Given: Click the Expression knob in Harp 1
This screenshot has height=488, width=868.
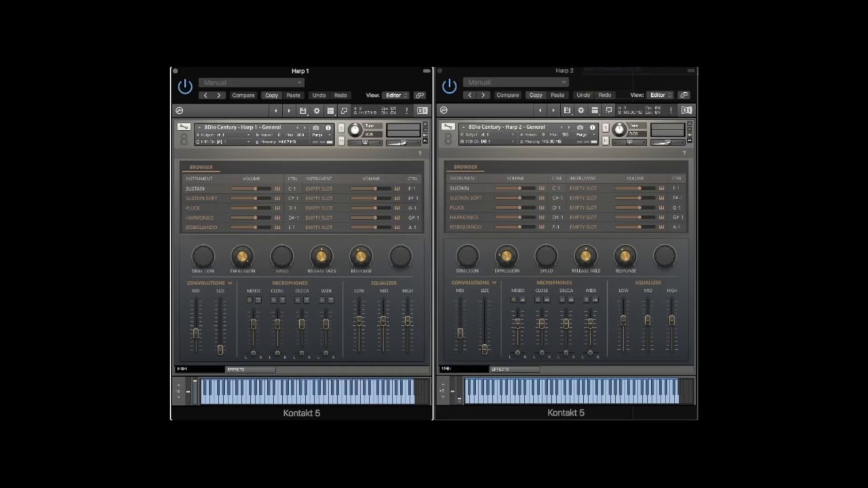Looking at the screenshot, I should click(x=242, y=256).
